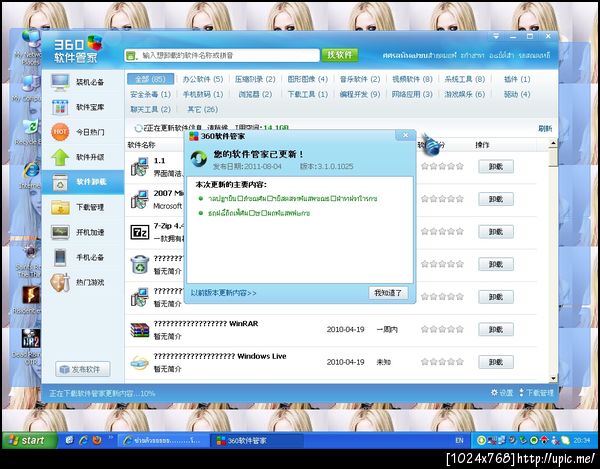Click star rating of WinRAR row
The image size is (600, 469).
pyautogui.click(x=442, y=329)
